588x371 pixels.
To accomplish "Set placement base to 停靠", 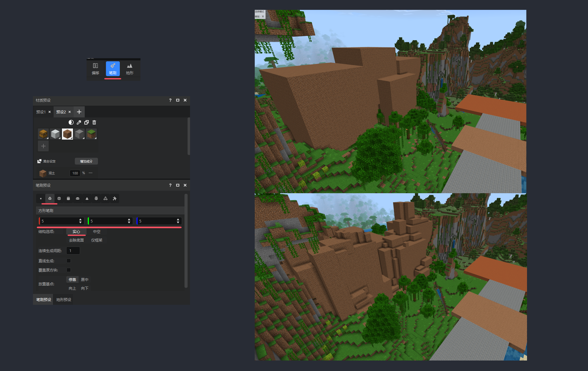I will tap(72, 280).
